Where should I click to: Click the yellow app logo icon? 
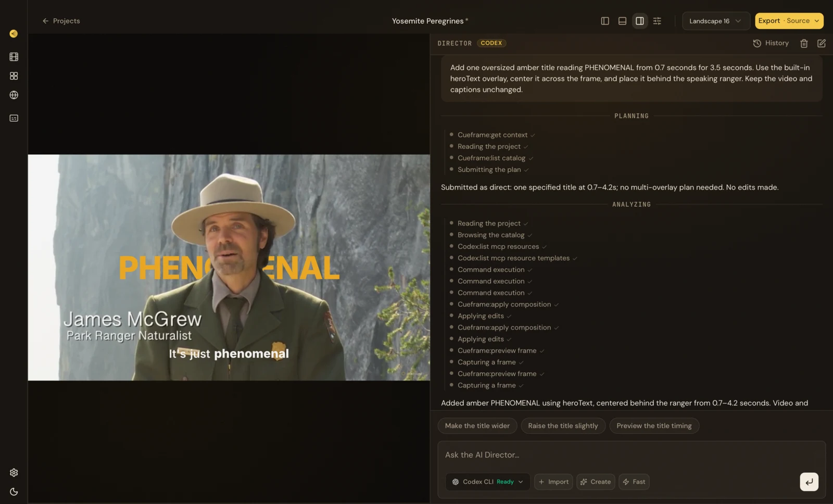pyautogui.click(x=14, y=34)
